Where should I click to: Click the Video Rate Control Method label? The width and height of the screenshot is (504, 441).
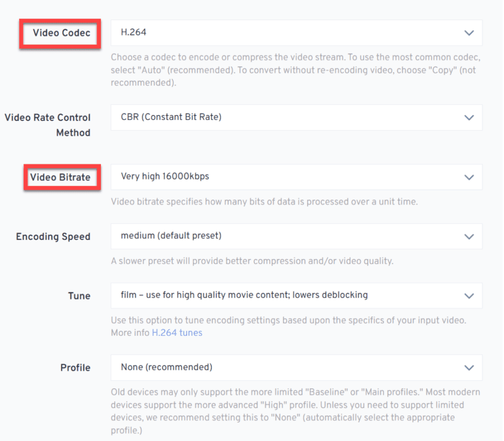pyautogui.click(x=47, y=125)
